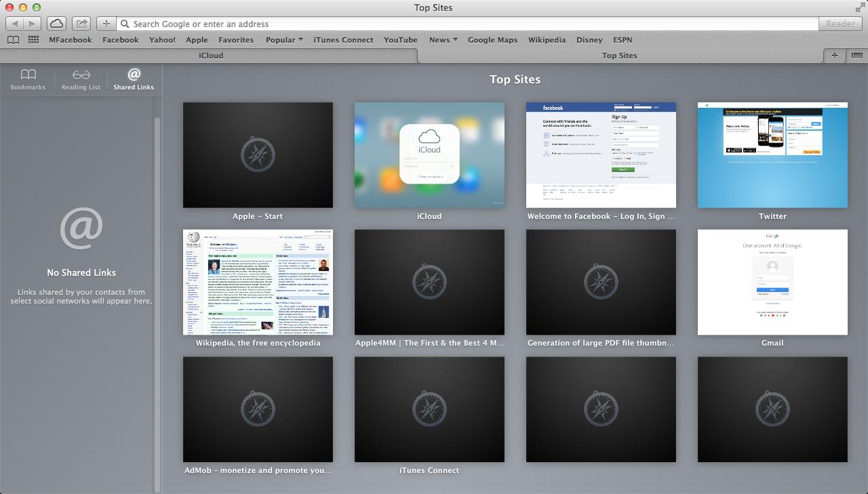868x494 pixels.
Task: Click the sidebar vertical scrollbar
Action: pyautogui.click(x=158, y=304)
